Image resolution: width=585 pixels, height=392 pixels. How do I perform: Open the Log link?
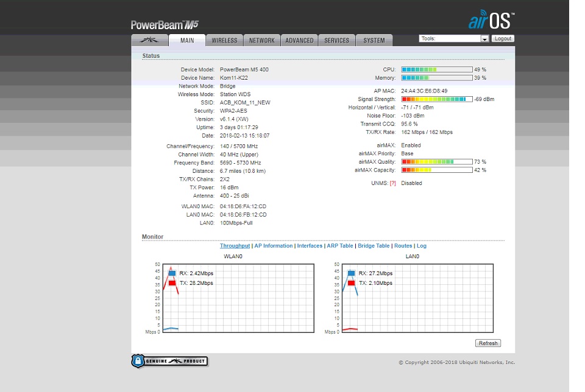[422, 246]
